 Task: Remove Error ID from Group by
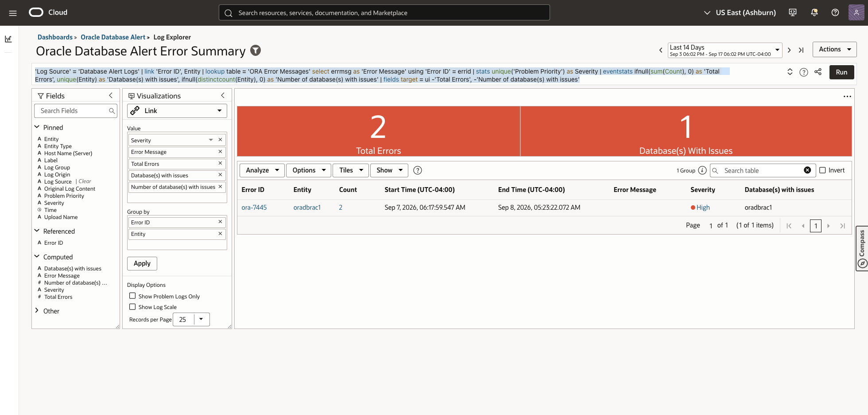point(220,222)
